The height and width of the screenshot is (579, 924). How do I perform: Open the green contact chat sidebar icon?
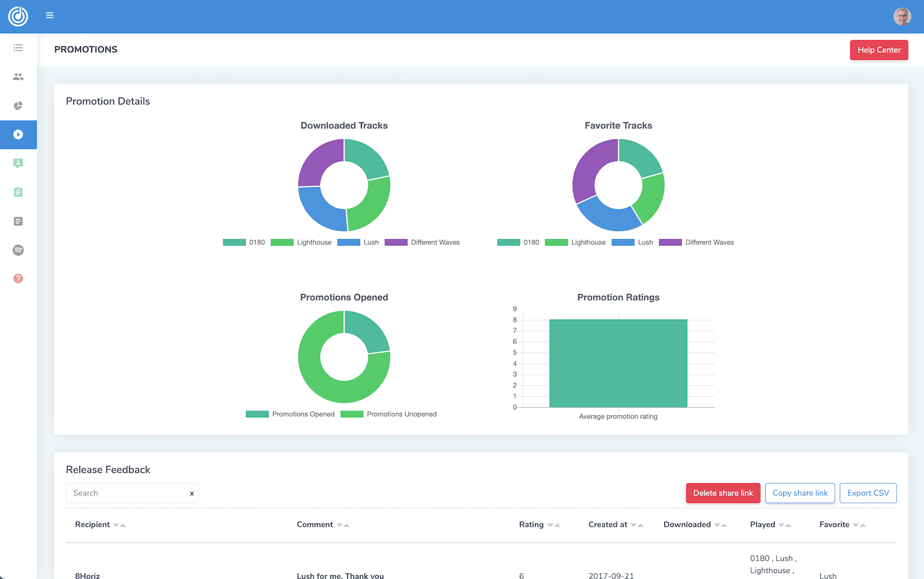pyautogui.click(x=18, y=164)
